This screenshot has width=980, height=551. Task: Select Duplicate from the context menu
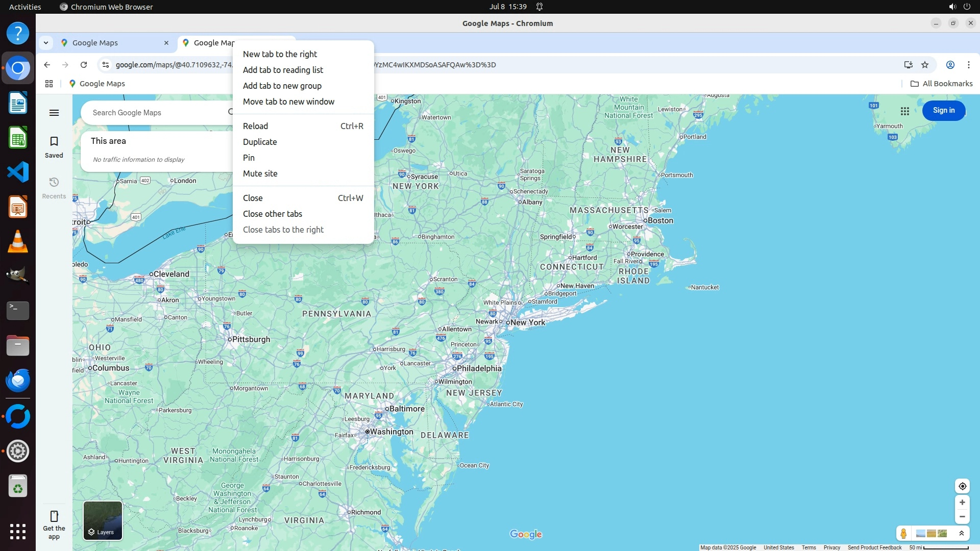pos(260,142)
